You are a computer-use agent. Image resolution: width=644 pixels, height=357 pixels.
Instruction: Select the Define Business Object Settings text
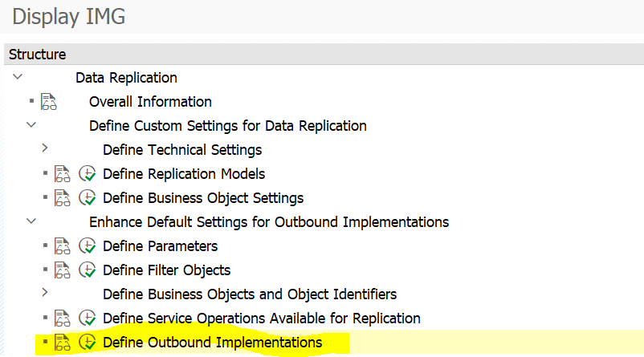coord(203,198)
